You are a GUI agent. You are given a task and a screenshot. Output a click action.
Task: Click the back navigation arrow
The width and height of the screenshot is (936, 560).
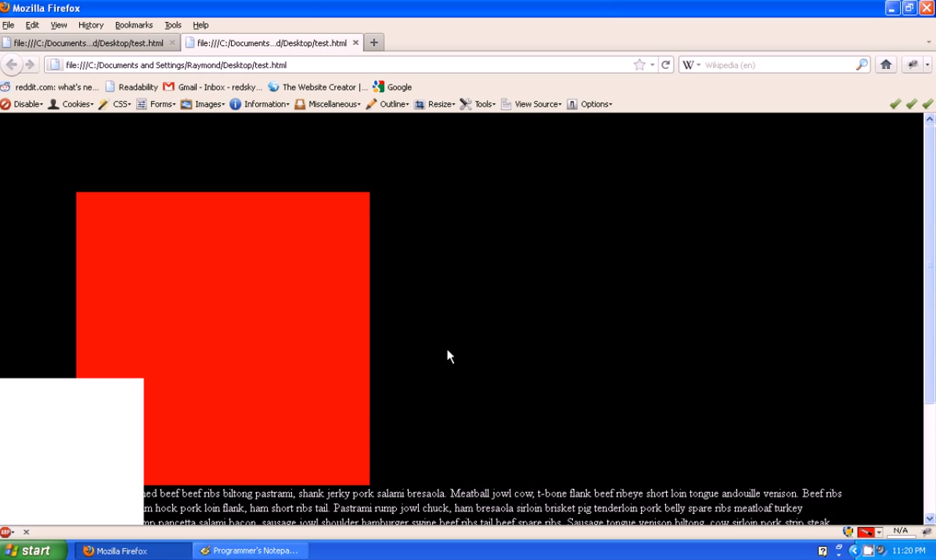tap(12, 65)
